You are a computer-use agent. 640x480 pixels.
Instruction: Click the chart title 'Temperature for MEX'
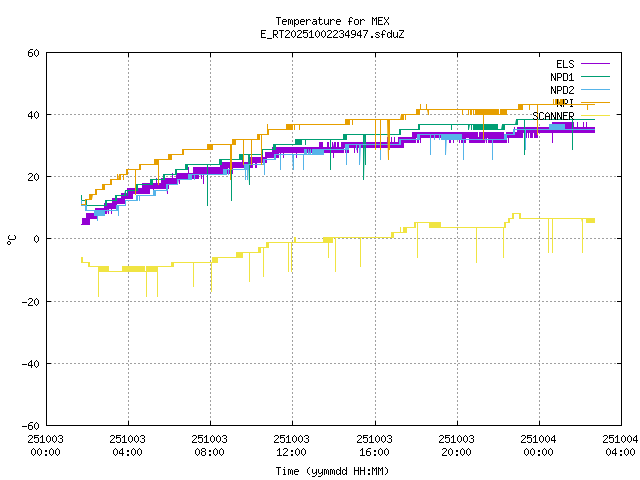pyautogui.click(x=332, y=21)
